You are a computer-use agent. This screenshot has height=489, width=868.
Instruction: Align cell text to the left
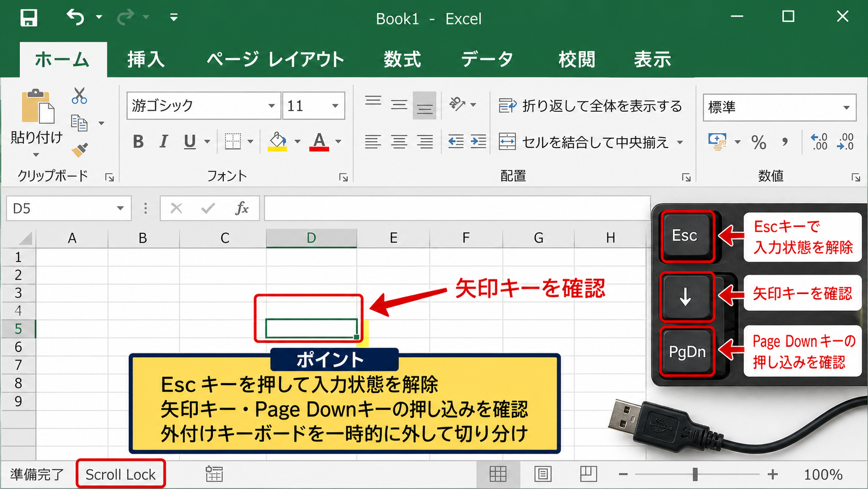[373, 141]
